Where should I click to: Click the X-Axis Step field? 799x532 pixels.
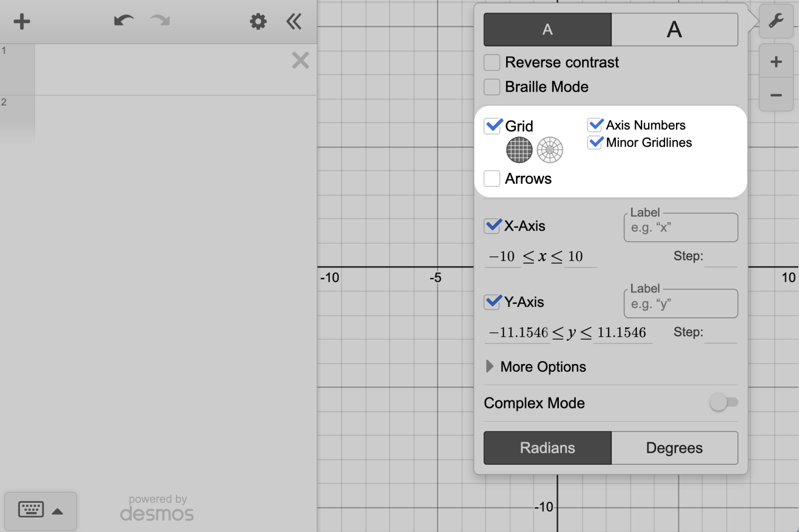pos(721,257)
